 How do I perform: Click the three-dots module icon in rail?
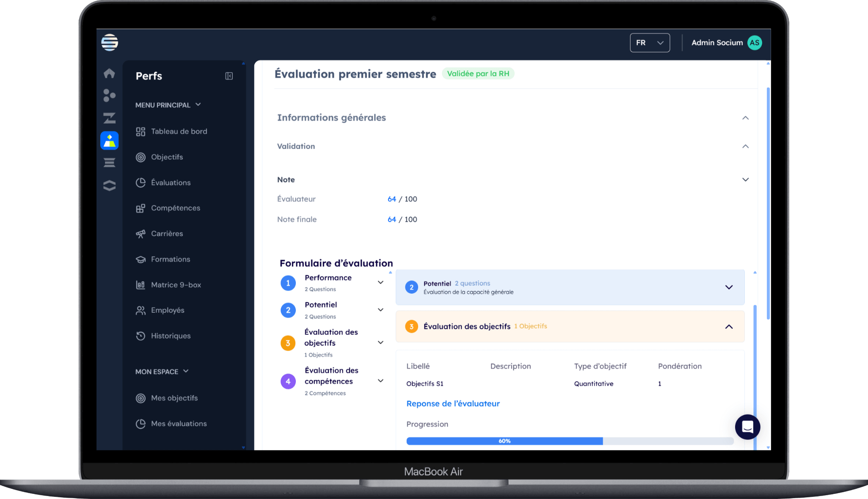click(109, 96)
